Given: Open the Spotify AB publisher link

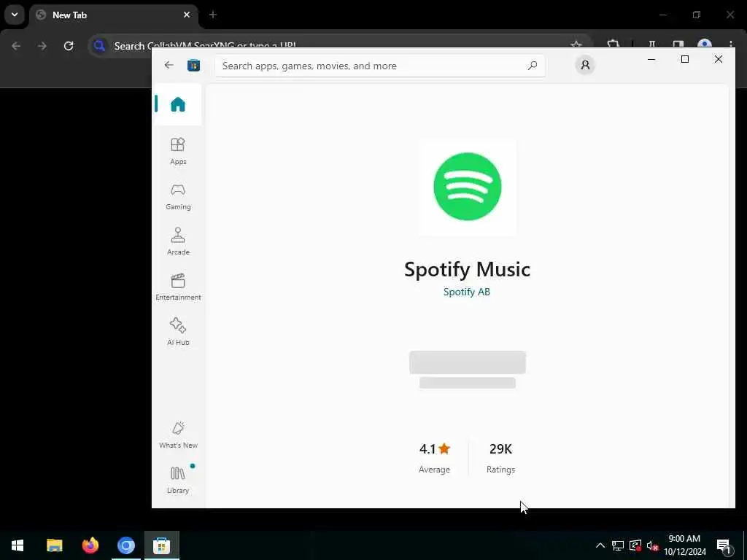Looking at the screenshot, I should 466,292.
